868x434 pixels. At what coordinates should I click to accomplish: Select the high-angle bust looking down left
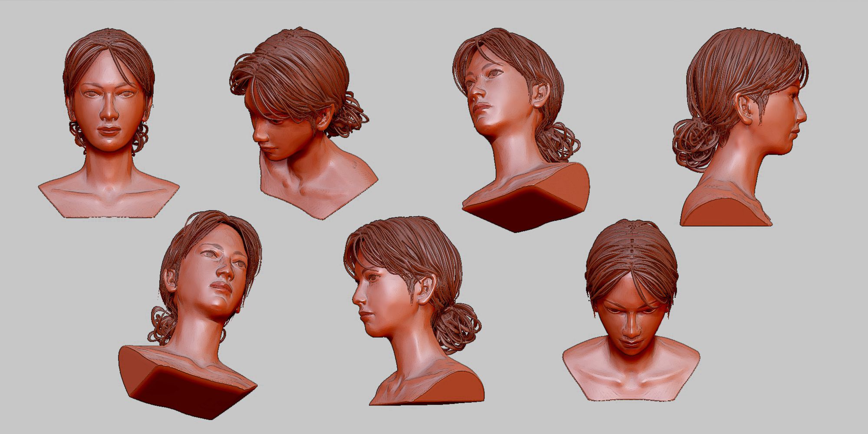tap(304, 124)
